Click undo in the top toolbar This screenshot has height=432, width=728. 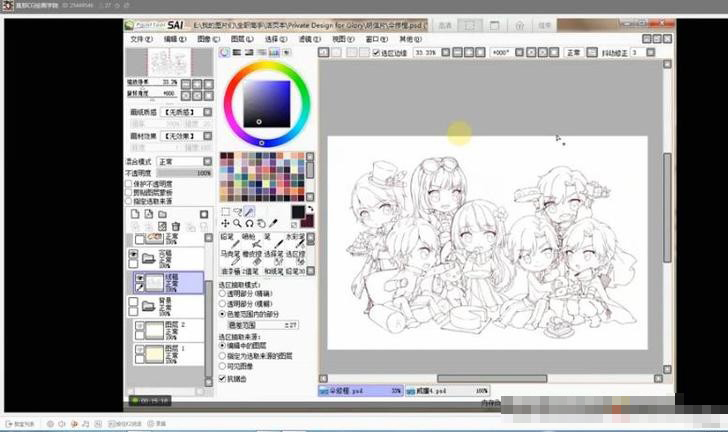point(324,52)
